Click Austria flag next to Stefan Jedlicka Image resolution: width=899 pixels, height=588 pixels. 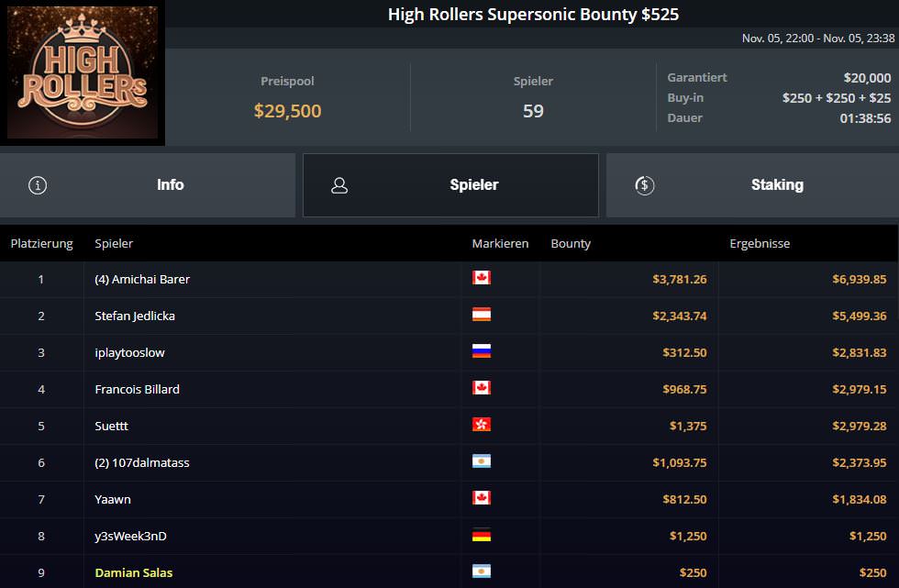(x=482, y=315)
